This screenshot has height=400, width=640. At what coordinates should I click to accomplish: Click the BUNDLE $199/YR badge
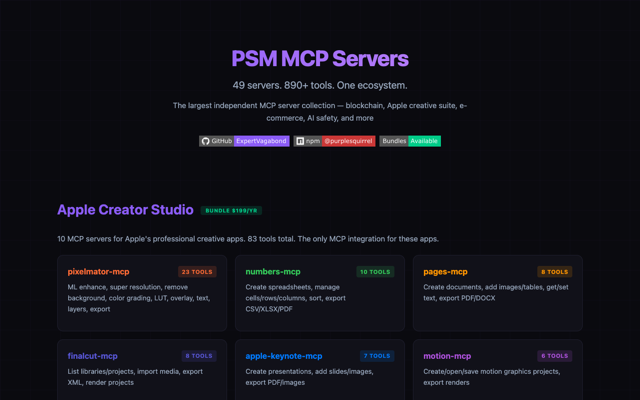click(x=231, y=211)
